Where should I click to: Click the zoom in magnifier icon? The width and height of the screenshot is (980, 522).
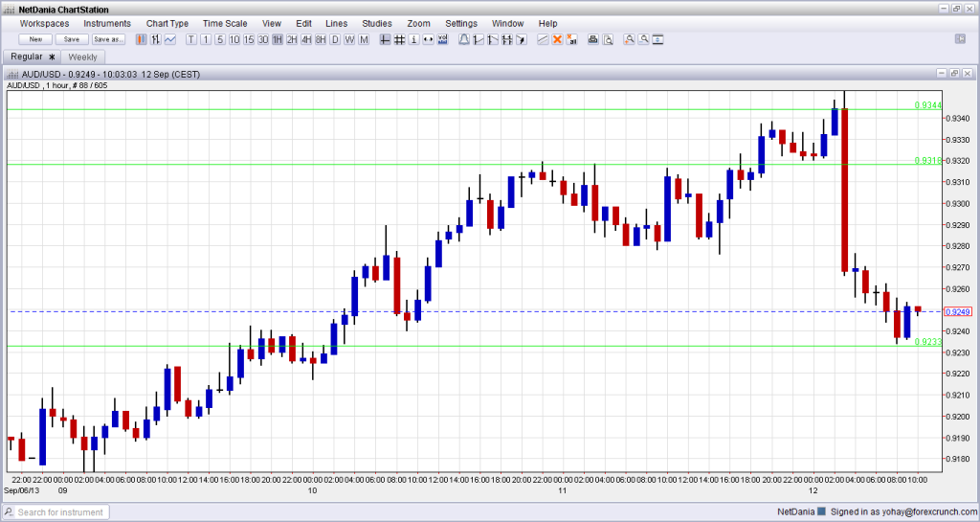coord(629,39)
